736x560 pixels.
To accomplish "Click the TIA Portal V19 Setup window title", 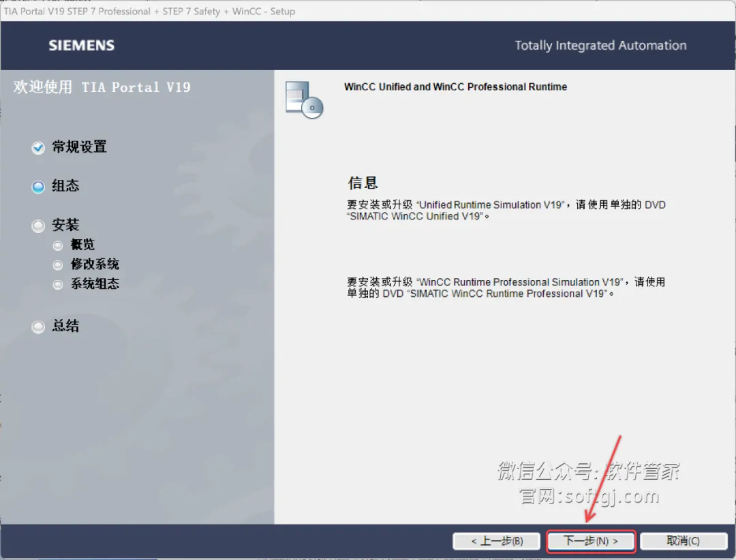I will click(x=149, y=12).
